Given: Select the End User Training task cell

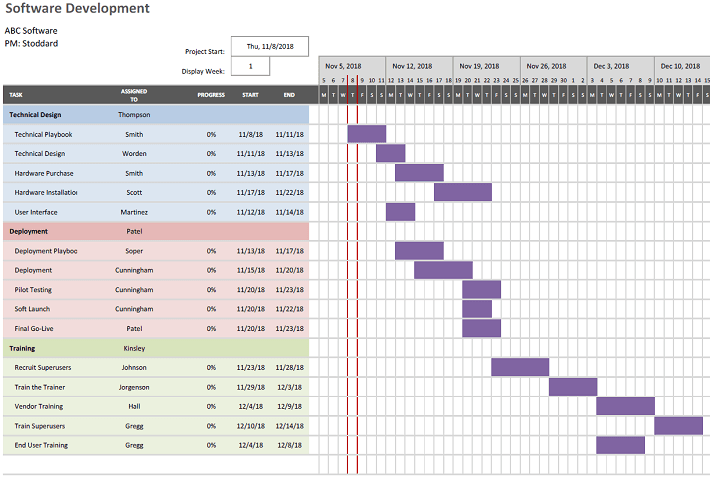Looking at the screenshot, I should pos(41,445).
